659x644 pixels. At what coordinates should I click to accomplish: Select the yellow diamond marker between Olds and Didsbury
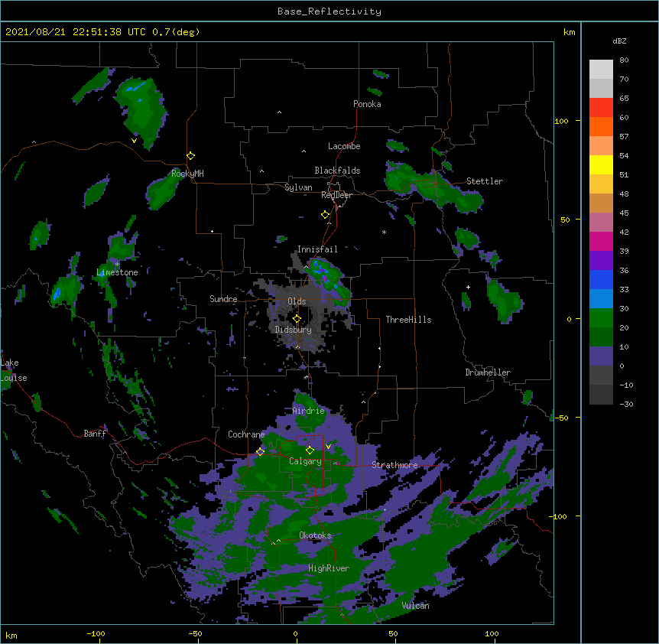tap(297, 318)
